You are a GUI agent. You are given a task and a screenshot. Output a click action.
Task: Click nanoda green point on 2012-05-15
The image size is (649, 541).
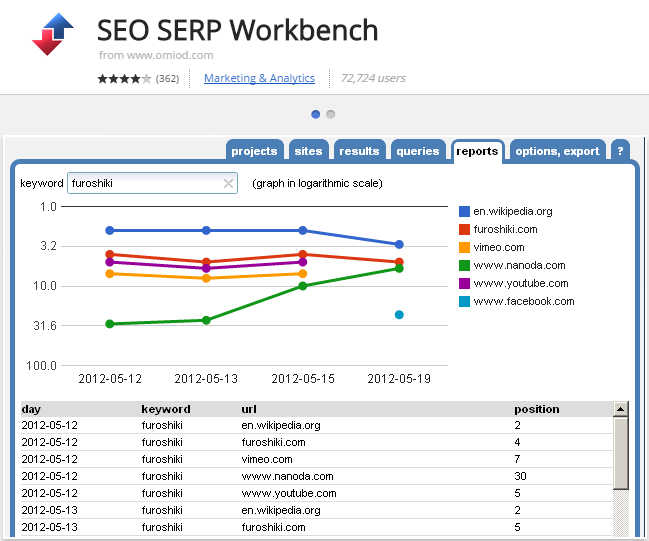click(303, 286)
